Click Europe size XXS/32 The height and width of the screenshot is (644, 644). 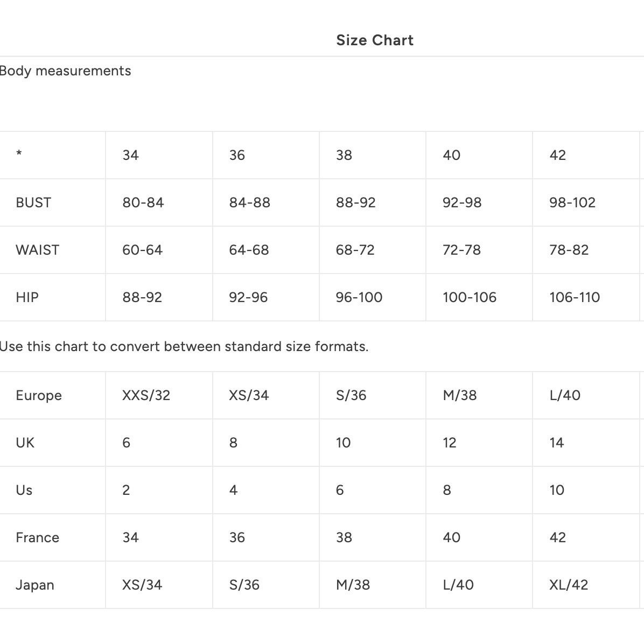[x=146, y=396]
